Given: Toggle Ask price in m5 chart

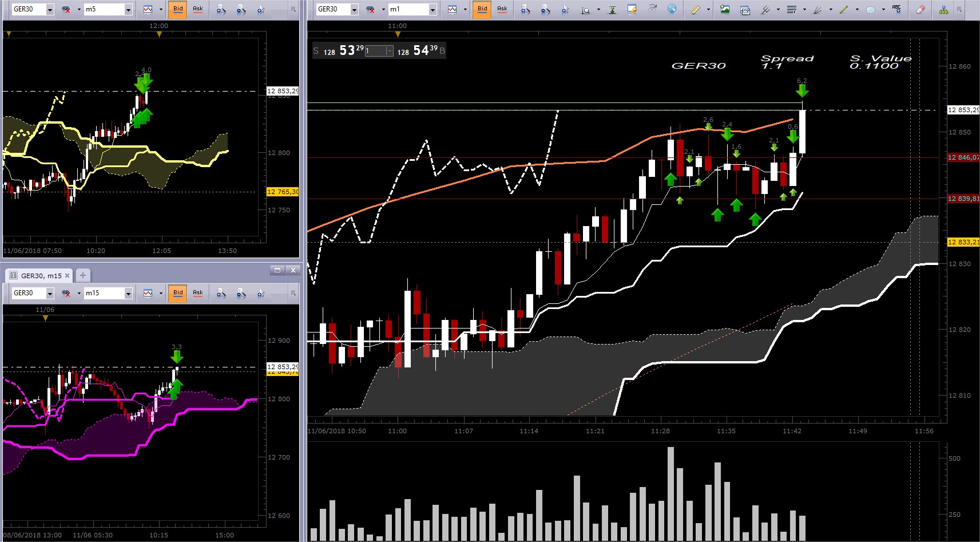Looking at the screenshot, I should click(198, 9).
